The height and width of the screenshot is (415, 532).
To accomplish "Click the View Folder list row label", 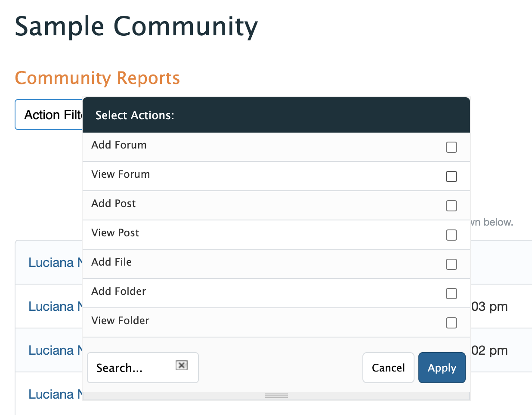I will pyautogui.click(x=120, y=321).
